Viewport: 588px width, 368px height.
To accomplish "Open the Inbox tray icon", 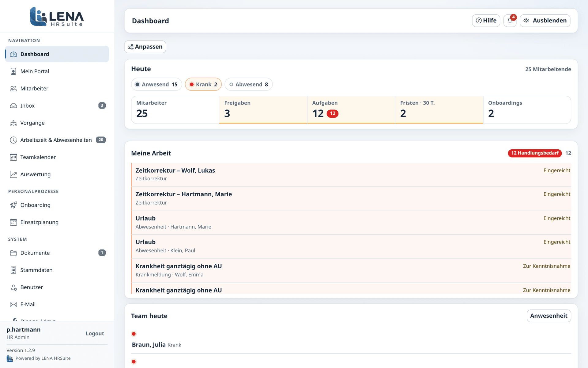I will (13, 106).
